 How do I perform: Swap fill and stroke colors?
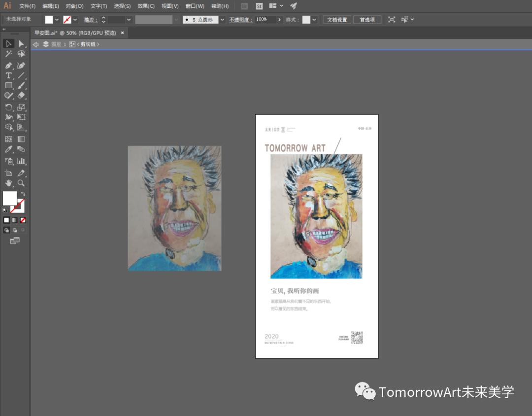tap(23, 194)
